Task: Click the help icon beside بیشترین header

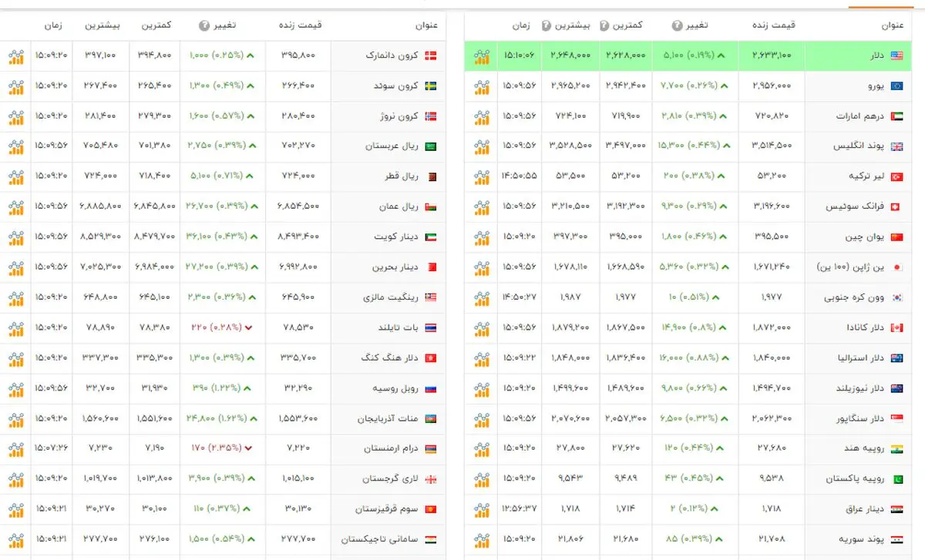Action: tap(547, 25)
